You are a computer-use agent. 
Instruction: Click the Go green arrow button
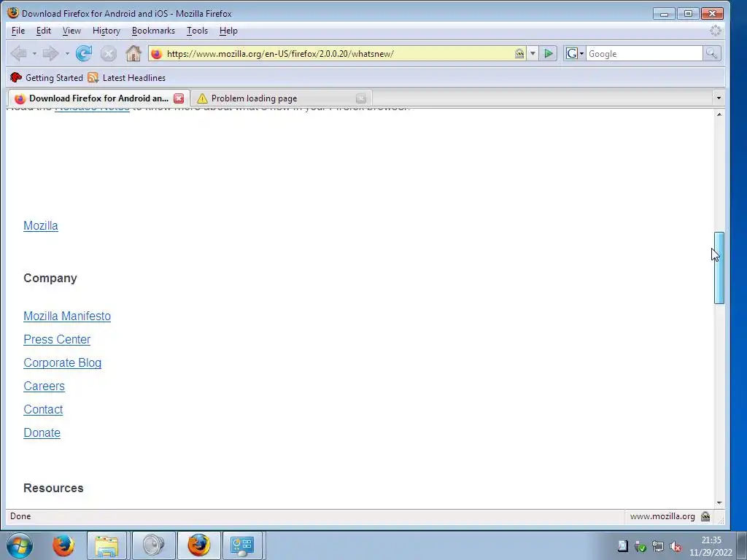click(549, 53)
